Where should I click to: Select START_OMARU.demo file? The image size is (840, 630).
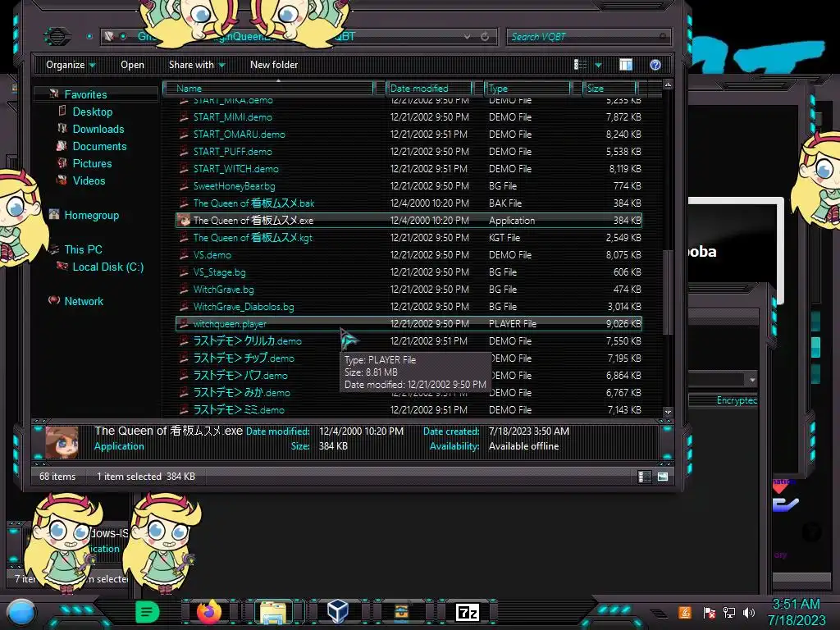409,134
